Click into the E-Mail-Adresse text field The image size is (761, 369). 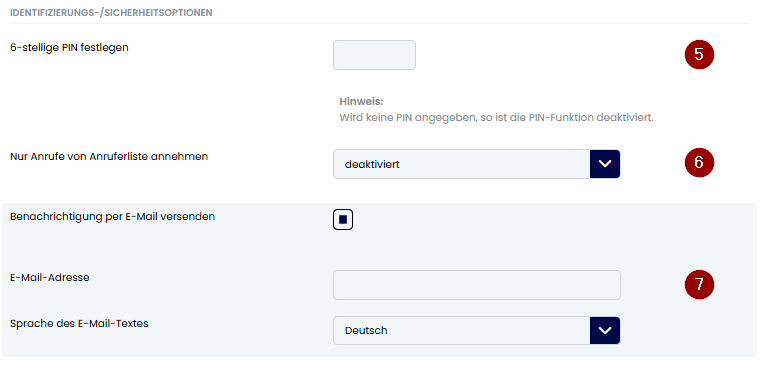click(477, 285)
